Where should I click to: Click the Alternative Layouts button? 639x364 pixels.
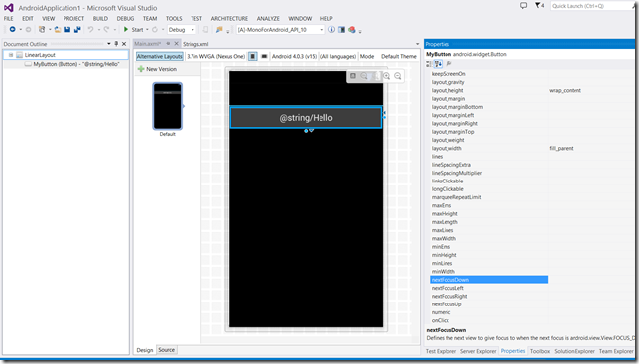coord(160,56)
